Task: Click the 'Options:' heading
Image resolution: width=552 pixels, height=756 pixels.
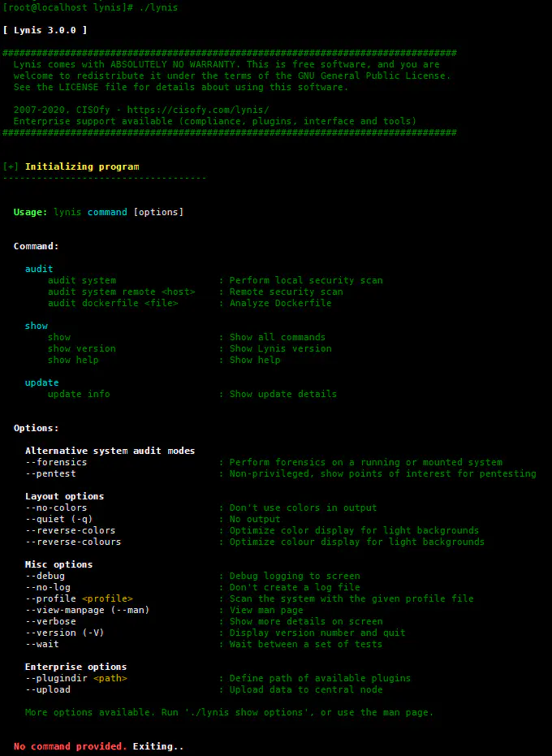Action: (x=37, y=428)
